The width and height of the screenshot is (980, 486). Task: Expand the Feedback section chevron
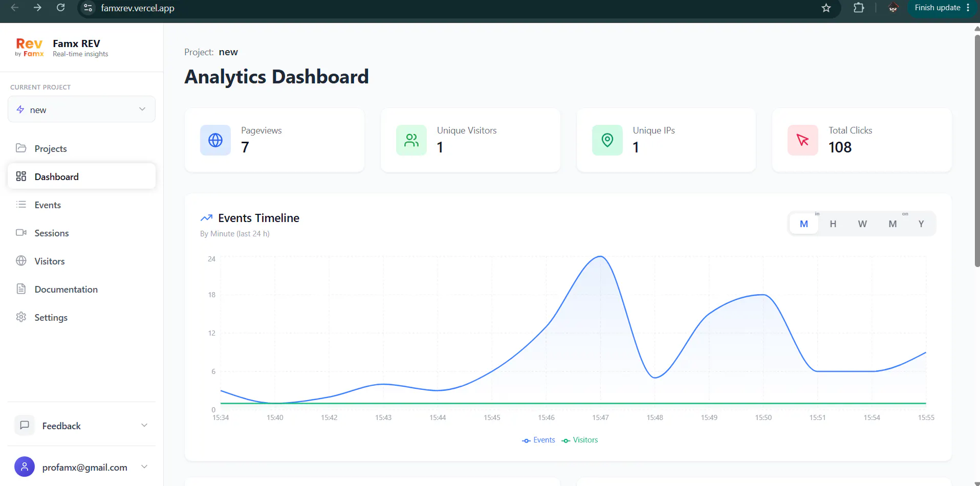[x=144, y=425]
